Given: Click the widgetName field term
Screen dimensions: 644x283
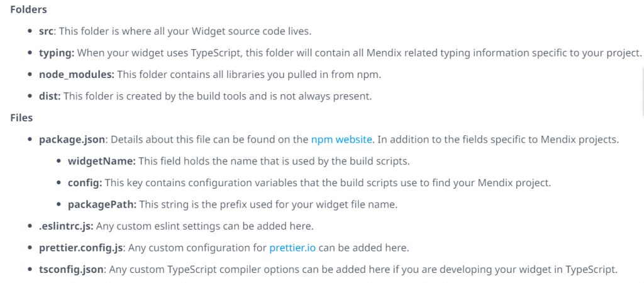Looking at the screenshot, I should 101,161.
